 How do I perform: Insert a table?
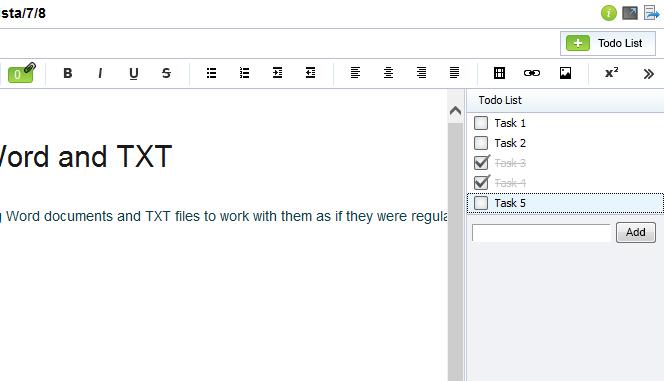tap(499, 73)
